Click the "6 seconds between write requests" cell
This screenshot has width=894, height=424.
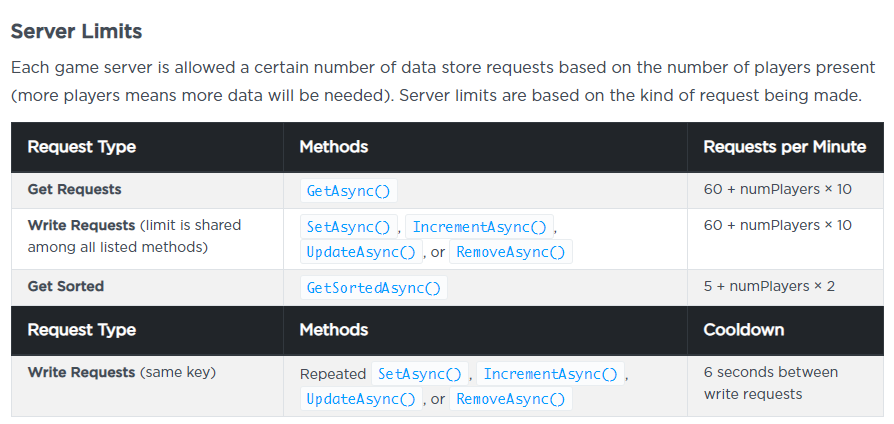coord(770,383)
